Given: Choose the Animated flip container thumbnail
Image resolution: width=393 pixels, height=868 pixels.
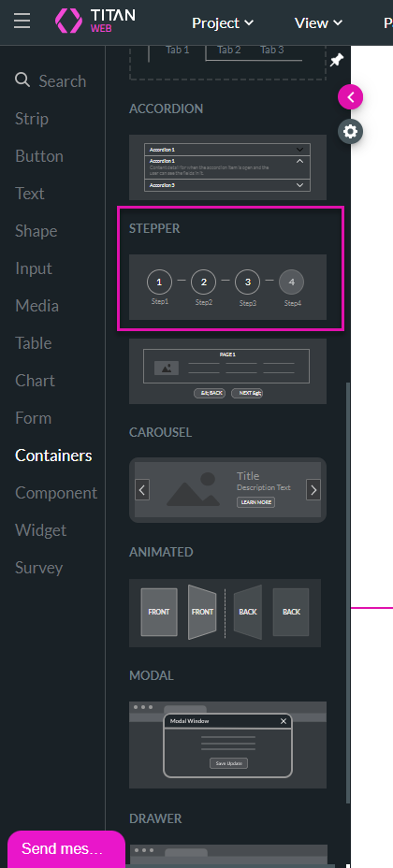Looking at the screenshot, I should [x=225, y=613].
